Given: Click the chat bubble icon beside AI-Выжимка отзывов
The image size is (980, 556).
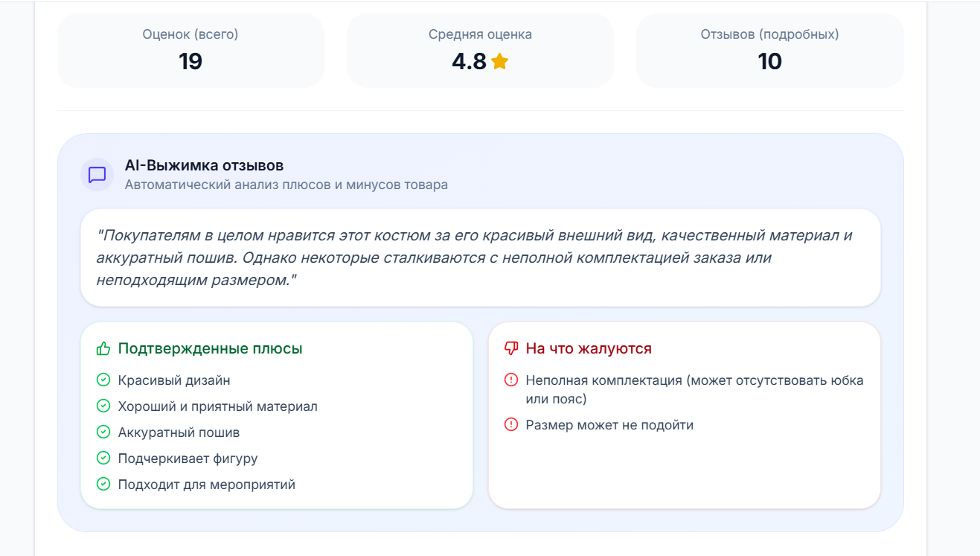Looking at the screenshot, I should point(97,175).
